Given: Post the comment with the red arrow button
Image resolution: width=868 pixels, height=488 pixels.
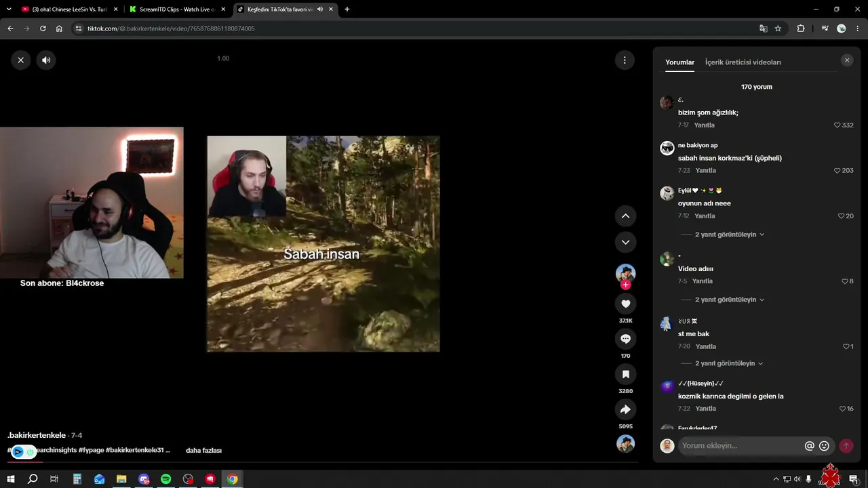Looking at the screenshot, I should point(846,446).
